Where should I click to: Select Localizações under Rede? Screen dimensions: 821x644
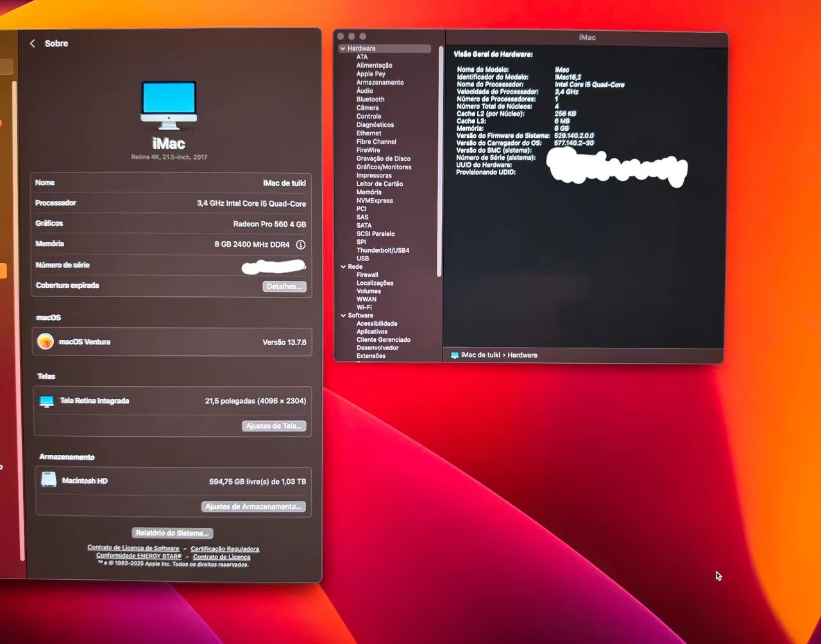coord(375,284)
